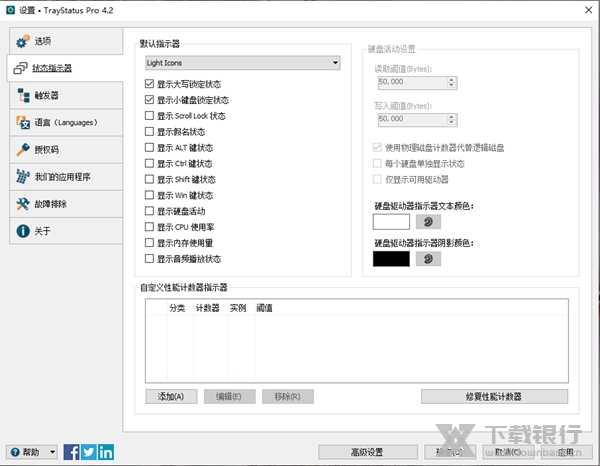Enable 显示 ALT 键状态 checkbox
Image resolution: width=600 pixels, height=466 pixels.
click(149, 147)
